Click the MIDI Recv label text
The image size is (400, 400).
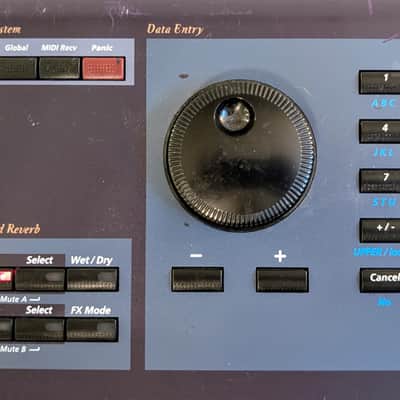[x=59, y=48]
